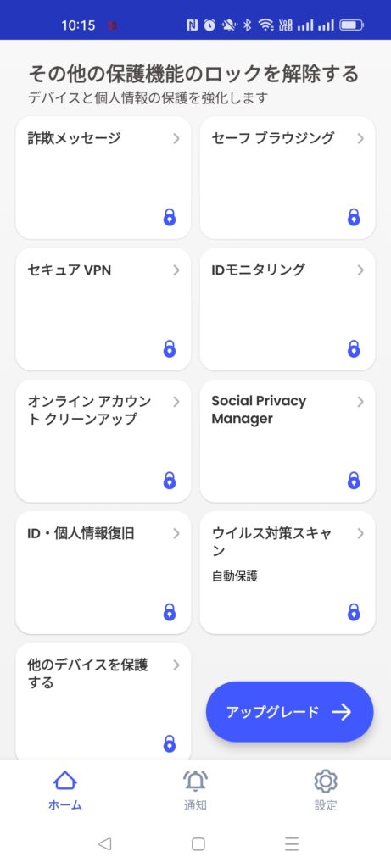
Task: Go to the ホーム tab
Action: (x=64, y=790)
